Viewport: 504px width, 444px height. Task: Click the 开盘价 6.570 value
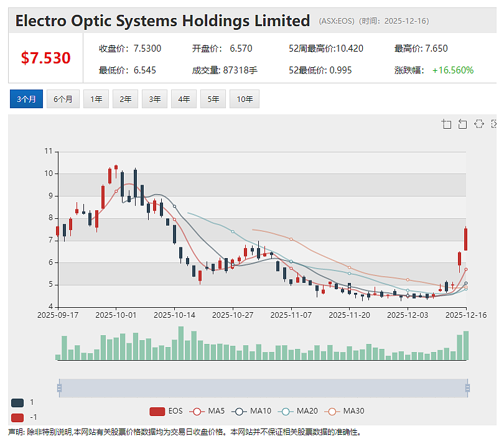coord(222,49)
